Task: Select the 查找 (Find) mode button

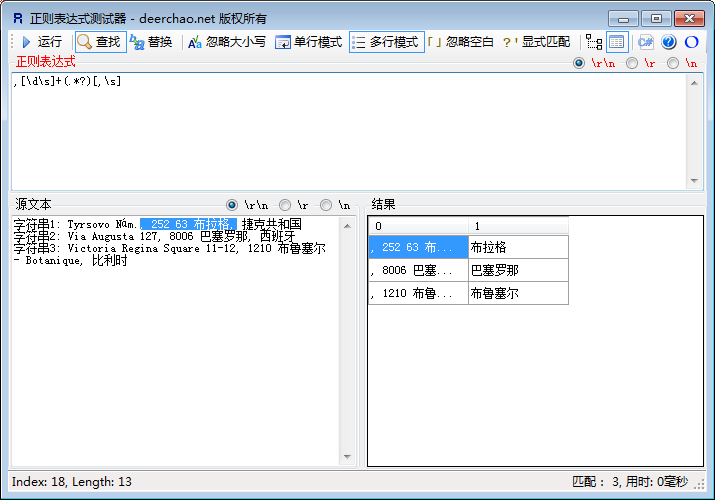Action: (x=98, y=42)
